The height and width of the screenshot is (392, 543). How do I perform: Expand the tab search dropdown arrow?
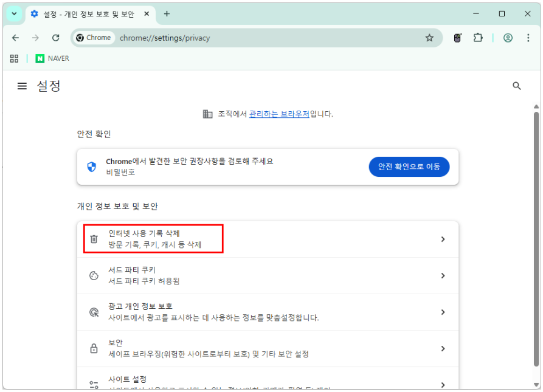tap(14, 13)
